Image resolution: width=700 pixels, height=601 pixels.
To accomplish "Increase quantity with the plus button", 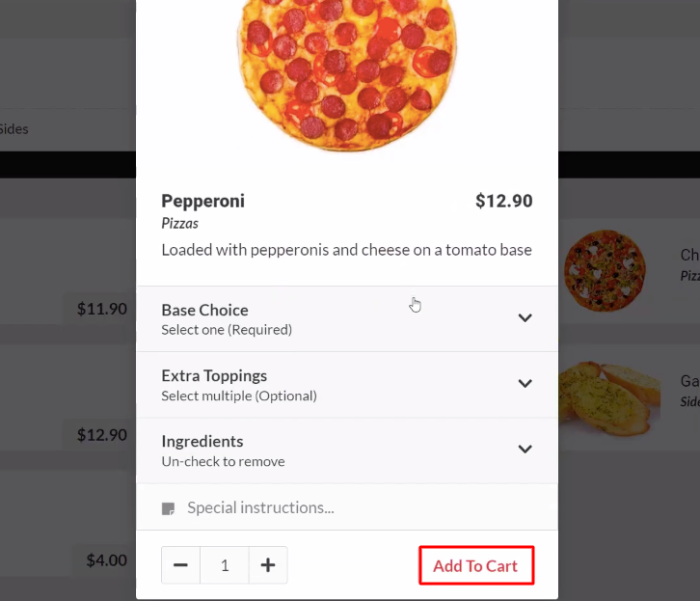I will (x=268, y=565).
